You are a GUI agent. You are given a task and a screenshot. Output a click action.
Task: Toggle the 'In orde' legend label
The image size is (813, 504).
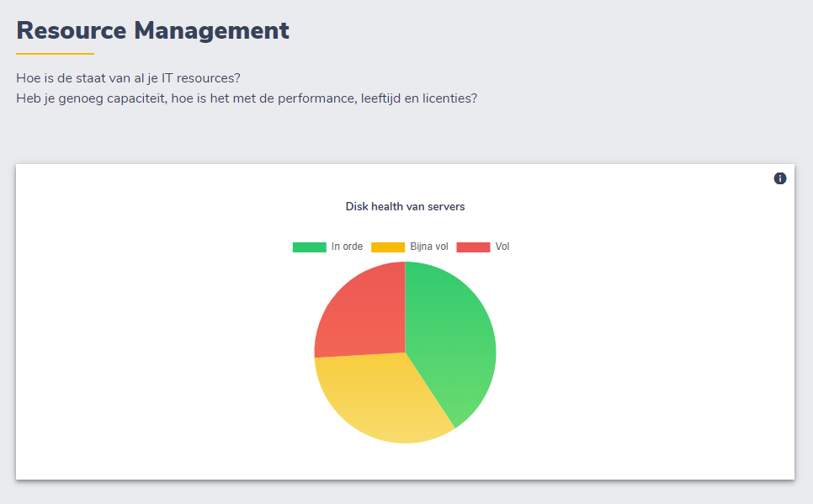347,247
